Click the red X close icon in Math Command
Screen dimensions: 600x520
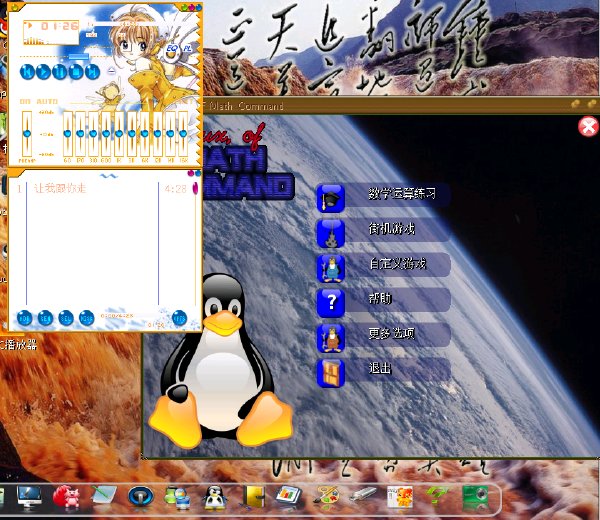point(588,127)
